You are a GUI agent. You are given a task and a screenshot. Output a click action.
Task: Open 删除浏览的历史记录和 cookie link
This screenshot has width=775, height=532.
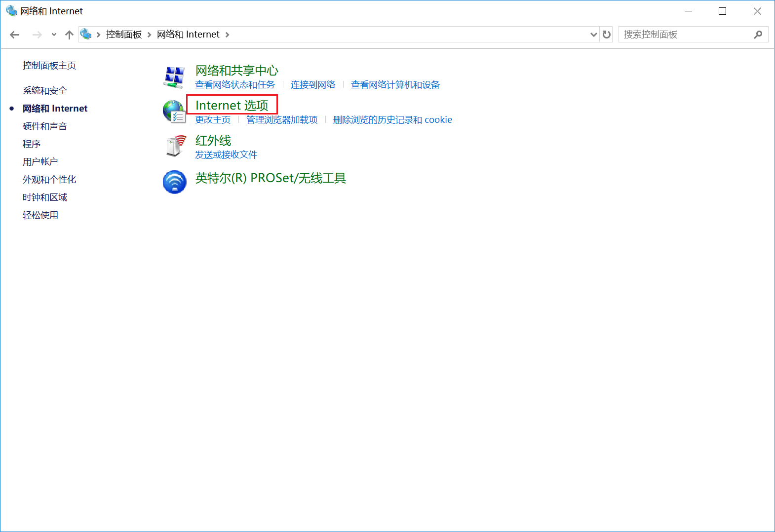tap(392, 120)
